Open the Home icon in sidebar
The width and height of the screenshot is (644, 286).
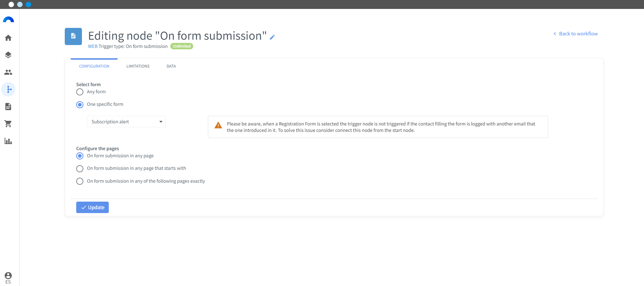point(8,38)
